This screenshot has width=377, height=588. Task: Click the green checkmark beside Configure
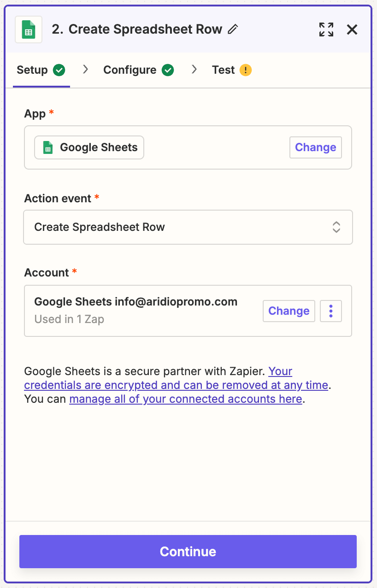pyautogui.click(x=168, y=70)
